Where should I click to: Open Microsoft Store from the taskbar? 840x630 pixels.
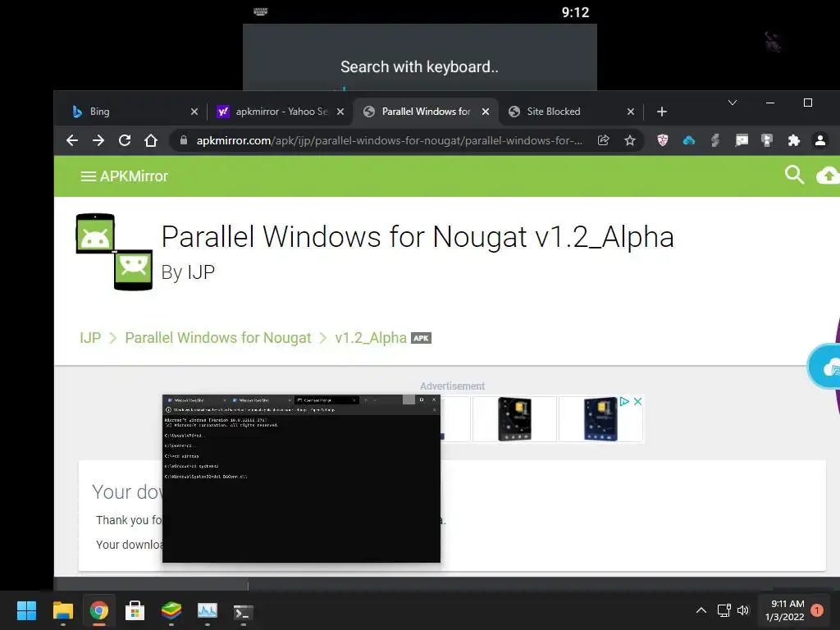coord(135,610)
